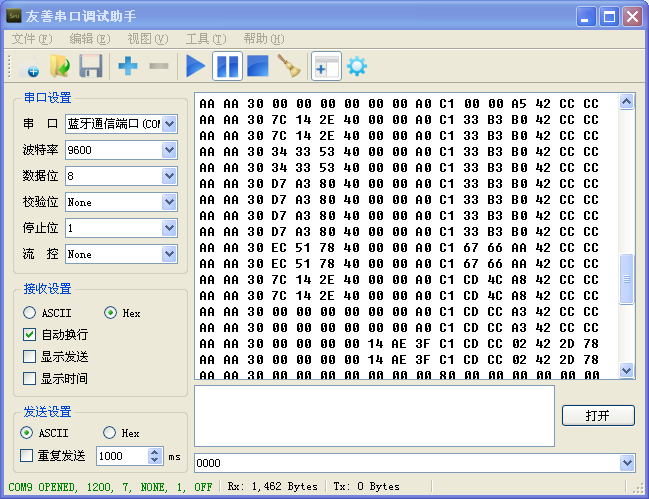Toggle the 自动换行 checkbox
The width and height of the screenshot is (649, 499).
point(29,334)
